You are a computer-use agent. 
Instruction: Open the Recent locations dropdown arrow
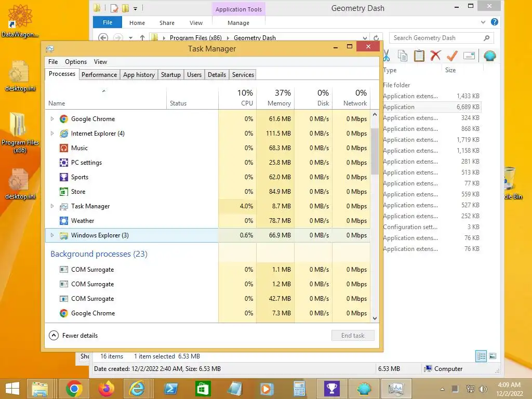coord(130,38)
